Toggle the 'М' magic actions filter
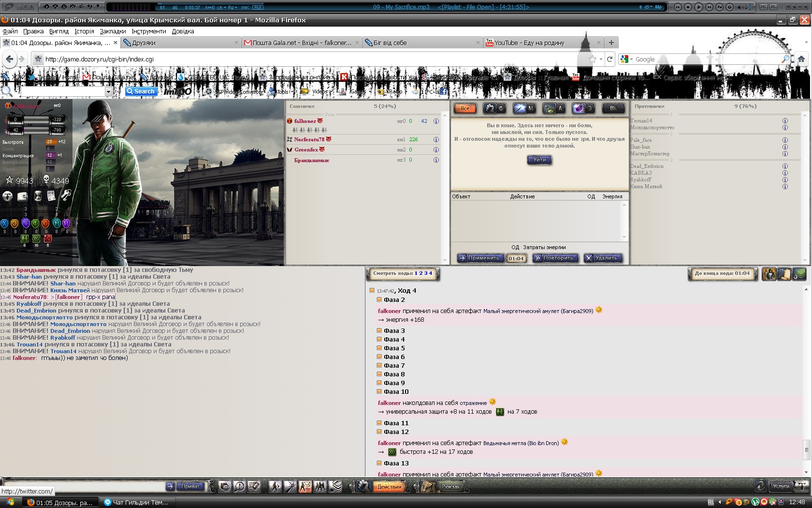This screenshot has height=508, width=812. [524, 108]
